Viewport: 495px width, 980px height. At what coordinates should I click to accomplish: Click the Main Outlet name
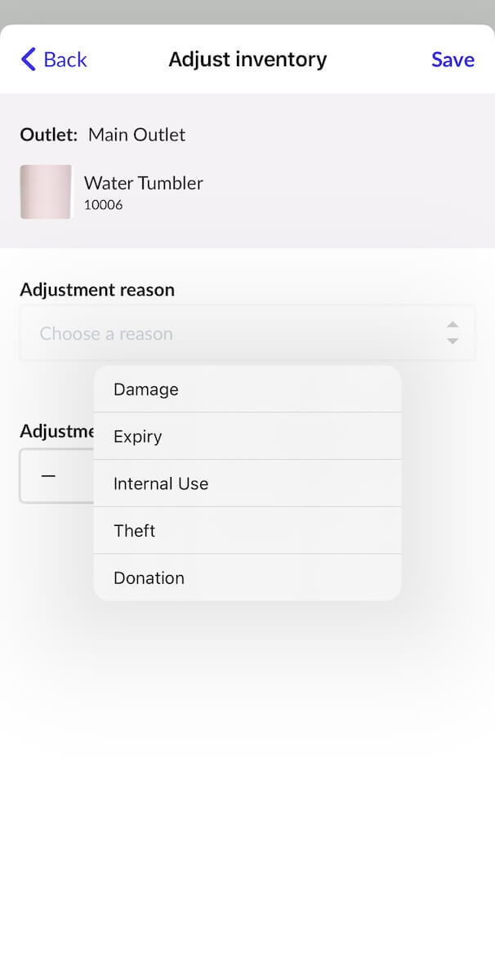tap(137, 135)
